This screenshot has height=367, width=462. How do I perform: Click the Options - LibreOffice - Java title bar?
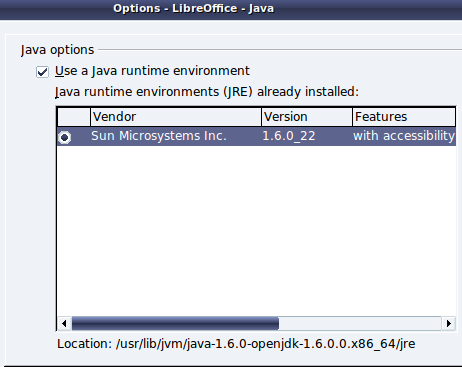click(x=231, y=9)
